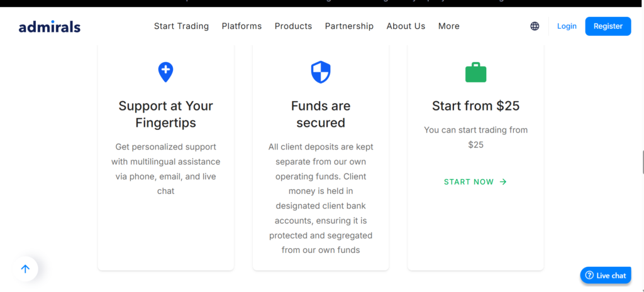Screen dimensions: 644x292
Task: Click the arrow next to START NOW
Action: (503, 182)
